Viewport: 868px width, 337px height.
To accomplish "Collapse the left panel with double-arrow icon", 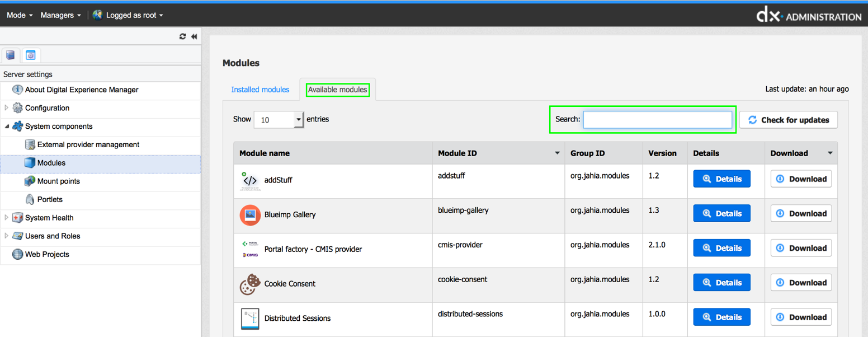I will [x=194, y=36].
